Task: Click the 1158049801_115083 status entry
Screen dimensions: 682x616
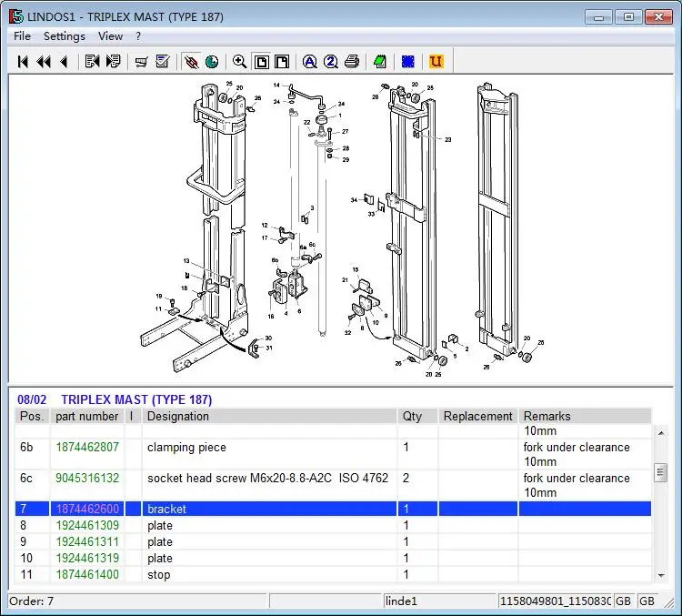Action: (x=555, y=601)
